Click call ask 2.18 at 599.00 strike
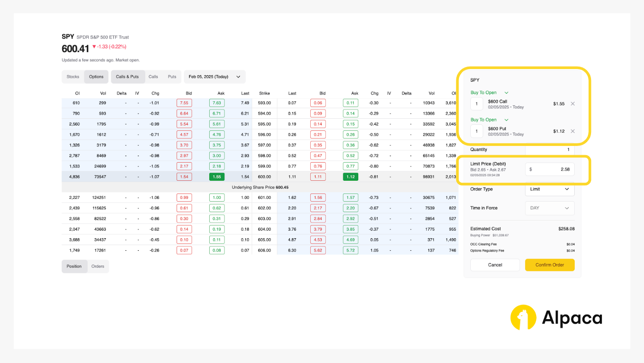This screenshot has width=644, height=363. pos(217,166)
